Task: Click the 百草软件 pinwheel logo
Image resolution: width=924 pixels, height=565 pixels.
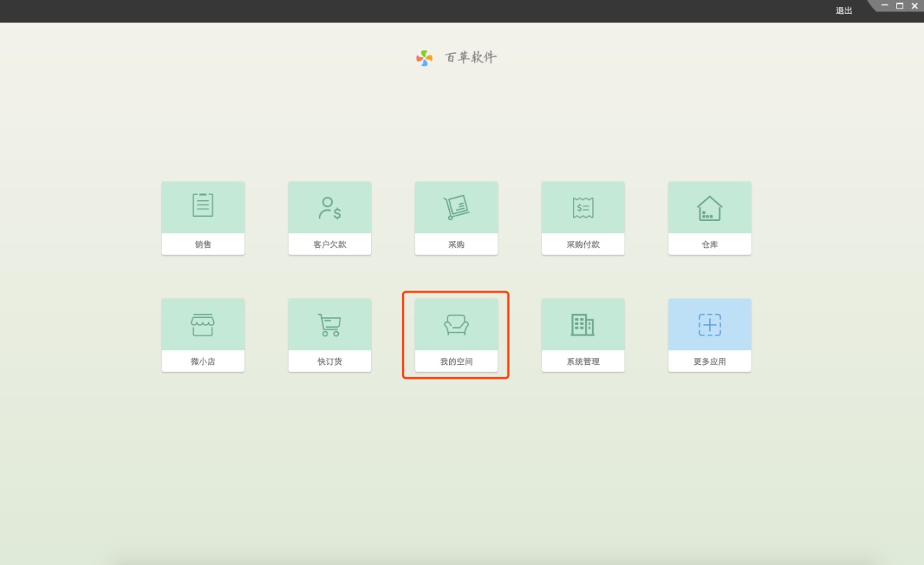Action: (424, 58)
